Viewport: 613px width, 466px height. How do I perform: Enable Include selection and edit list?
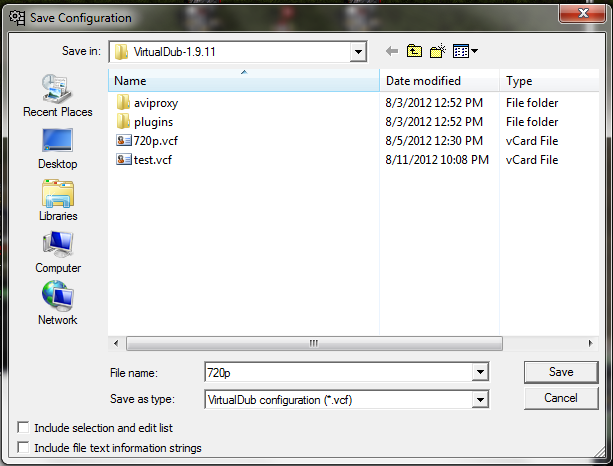point(23,428)
